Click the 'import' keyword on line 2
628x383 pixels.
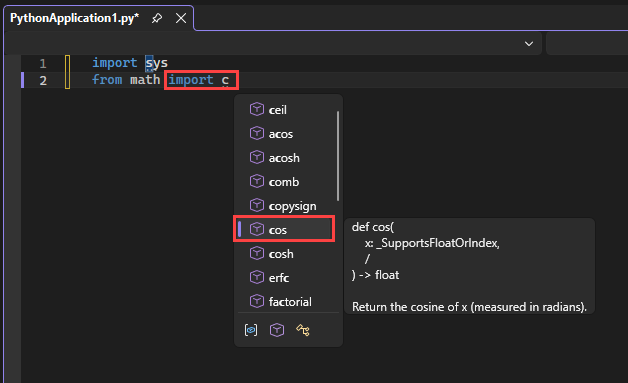(191, 80)
